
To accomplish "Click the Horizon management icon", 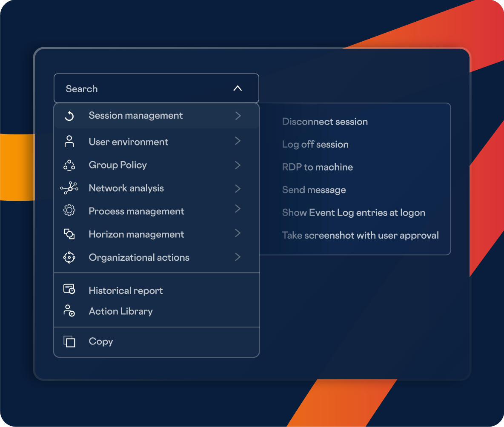I will 69,234.
